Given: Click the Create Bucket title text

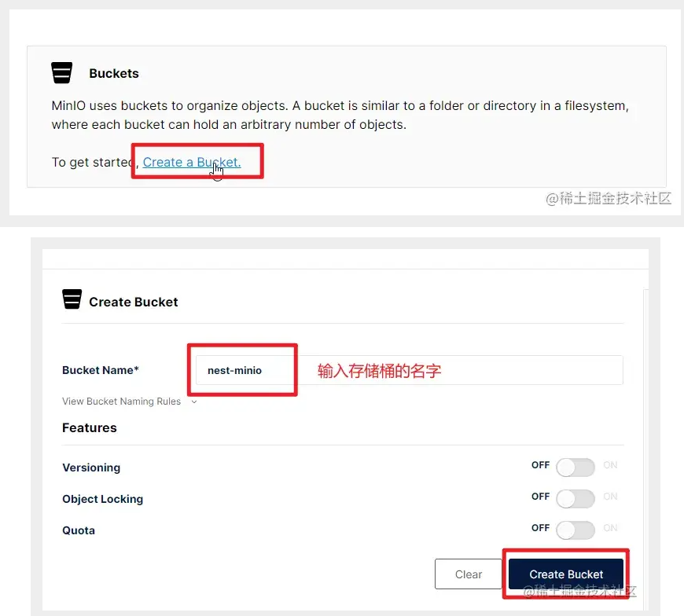Looking at the screenshot, I should tap(134, 302).
